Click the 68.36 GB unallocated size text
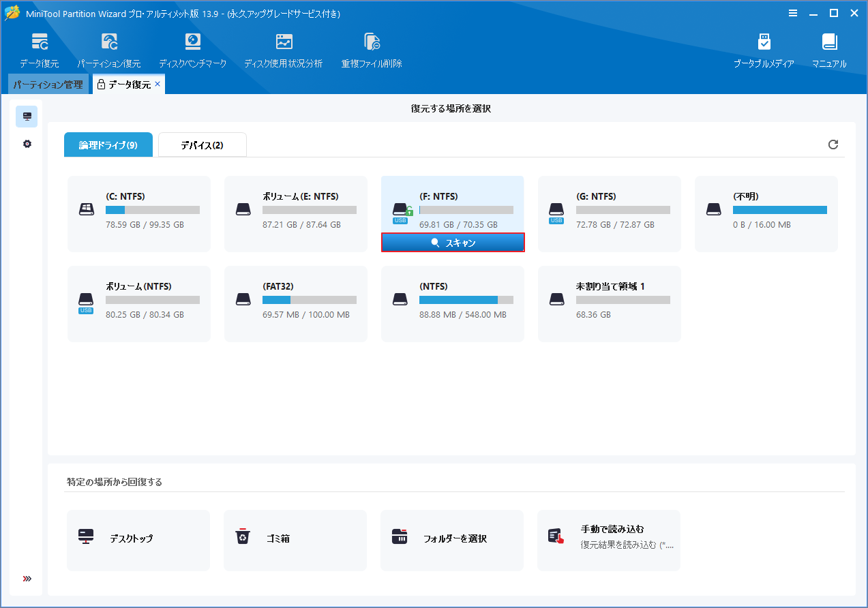Screen dimensions: 868x608 [x=593, y=315]
